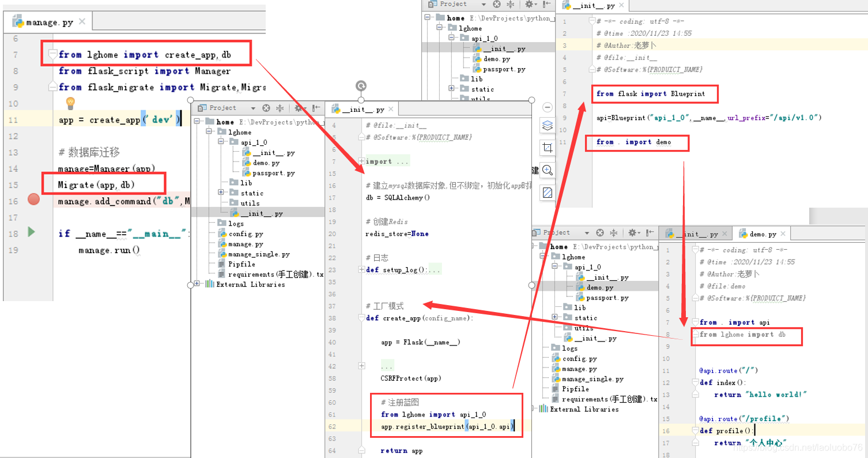Collapse lghome folder in middle window tree
Screen dimensions: 868x458
tap(209, 132)
